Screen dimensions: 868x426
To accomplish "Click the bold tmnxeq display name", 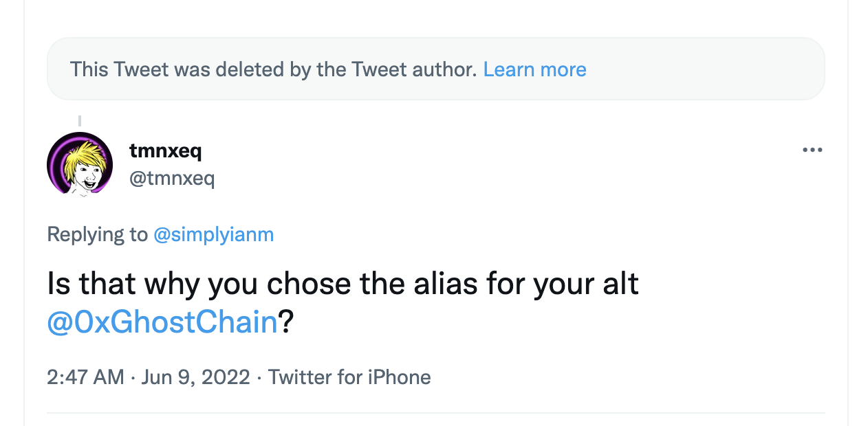I will [165, 150].
